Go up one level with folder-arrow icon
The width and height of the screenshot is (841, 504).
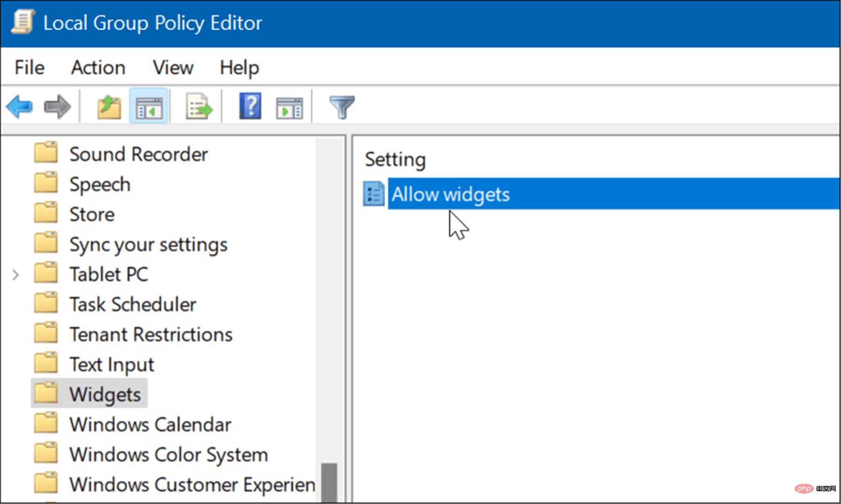click(x=109, y=107)
